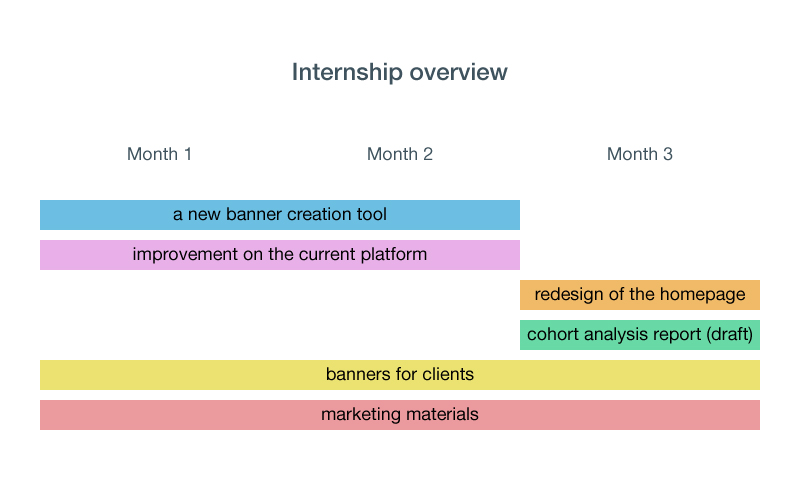This screenshot has height=500, width=800.
Task: Select the orange homepage redesign bar
Action: point(640,295)
